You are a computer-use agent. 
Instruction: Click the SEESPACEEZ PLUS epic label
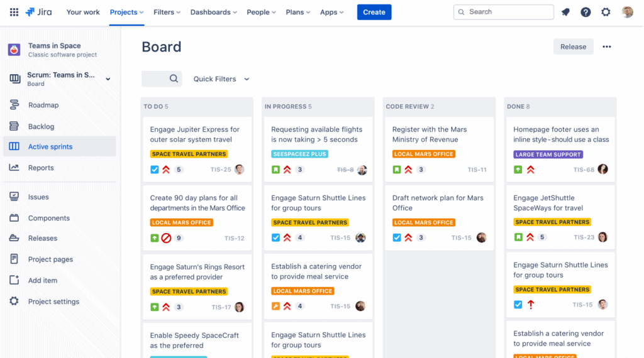click(299, 154)
